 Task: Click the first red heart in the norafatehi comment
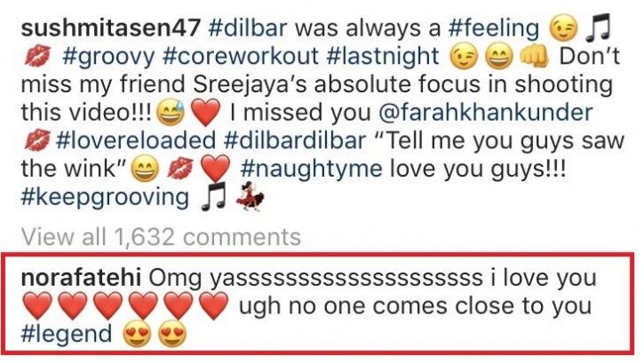coord(37,305)
